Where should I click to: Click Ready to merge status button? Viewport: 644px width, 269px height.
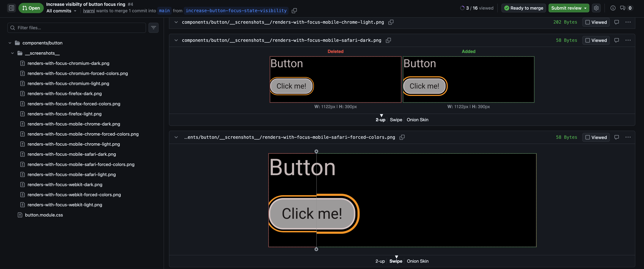[524, 8]
